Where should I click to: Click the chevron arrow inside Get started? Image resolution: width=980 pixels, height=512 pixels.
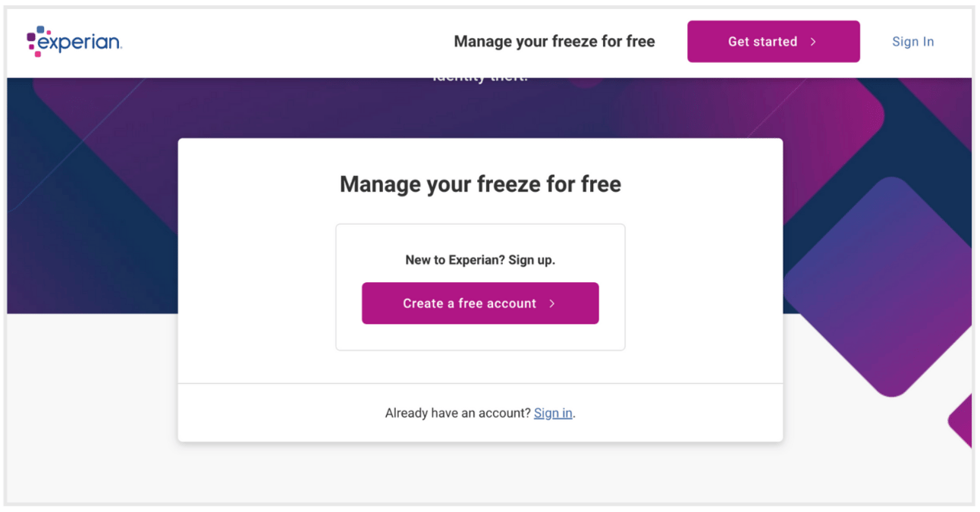click(x=813, y=42)
